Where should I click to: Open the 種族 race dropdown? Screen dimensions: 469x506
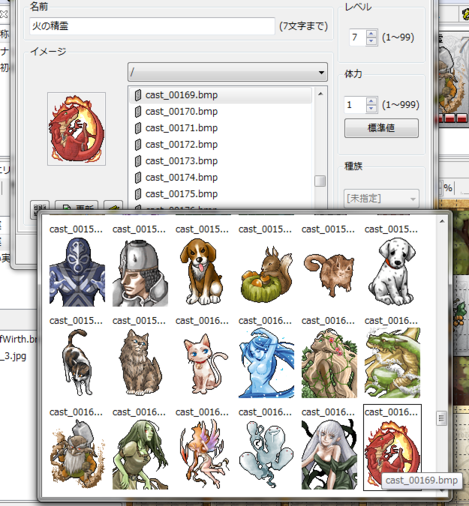click(x=381, y=199)
